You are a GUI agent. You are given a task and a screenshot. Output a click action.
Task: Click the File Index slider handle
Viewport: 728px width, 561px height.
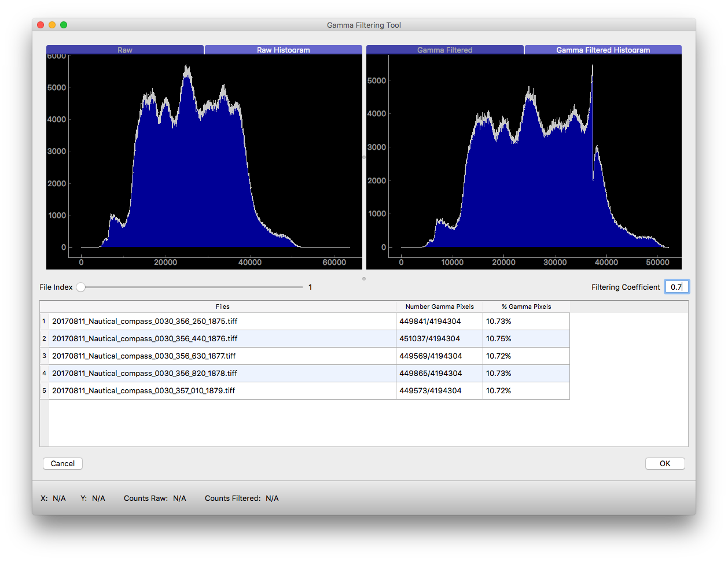pyautogui.click(x=81, y=287)
